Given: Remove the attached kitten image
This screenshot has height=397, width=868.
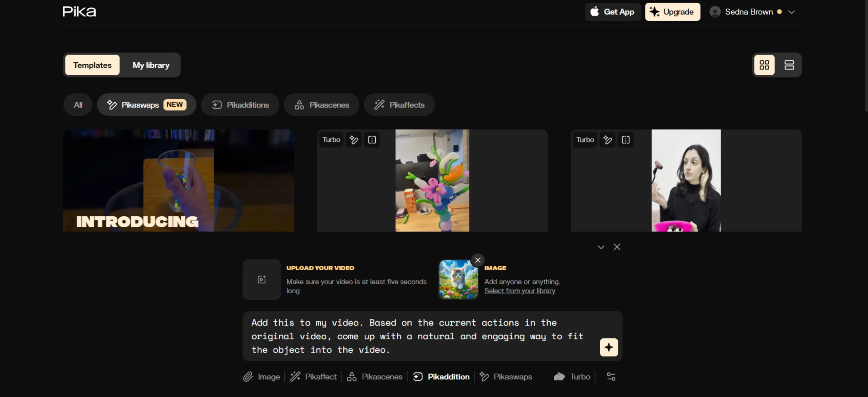Looking at the screenshot, I should 478,260.
